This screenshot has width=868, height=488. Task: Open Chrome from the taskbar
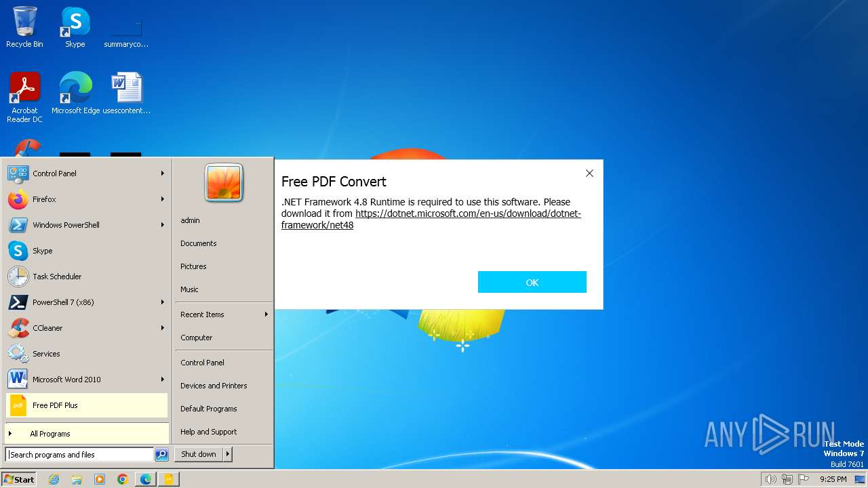click(123, 479)
